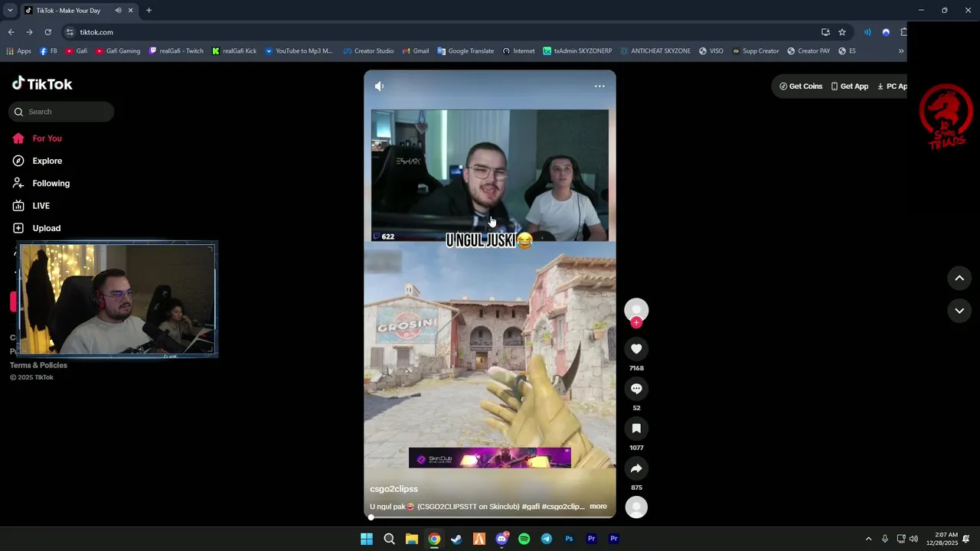
Task: Open the Creator Studio bookmark
Action: [x=368, y=51]
